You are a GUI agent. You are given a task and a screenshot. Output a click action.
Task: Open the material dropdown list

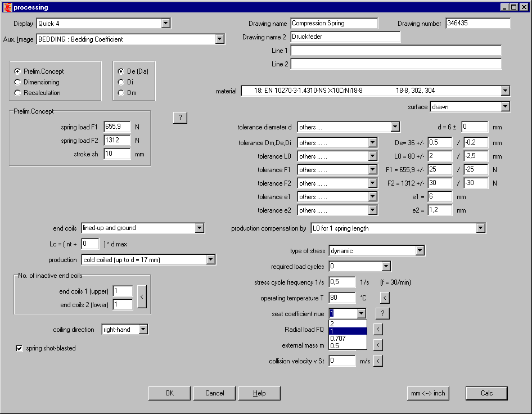click(x=504, y=91)
